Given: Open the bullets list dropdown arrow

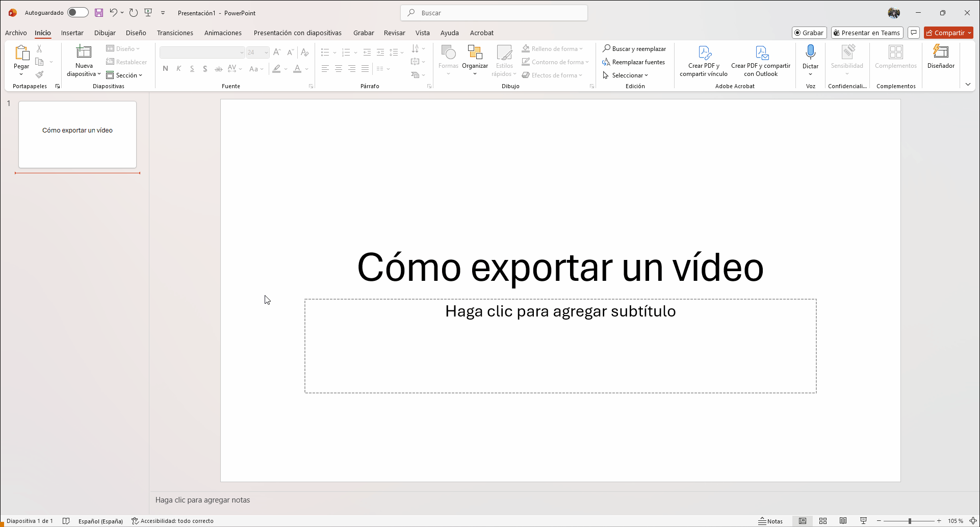Looking at the screenshot, I should (x=334, y=52).
